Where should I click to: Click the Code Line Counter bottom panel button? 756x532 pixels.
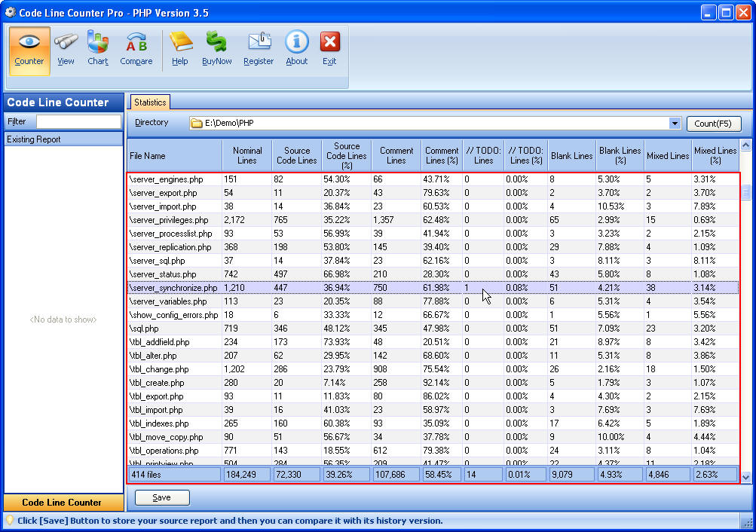click(63, 502)
